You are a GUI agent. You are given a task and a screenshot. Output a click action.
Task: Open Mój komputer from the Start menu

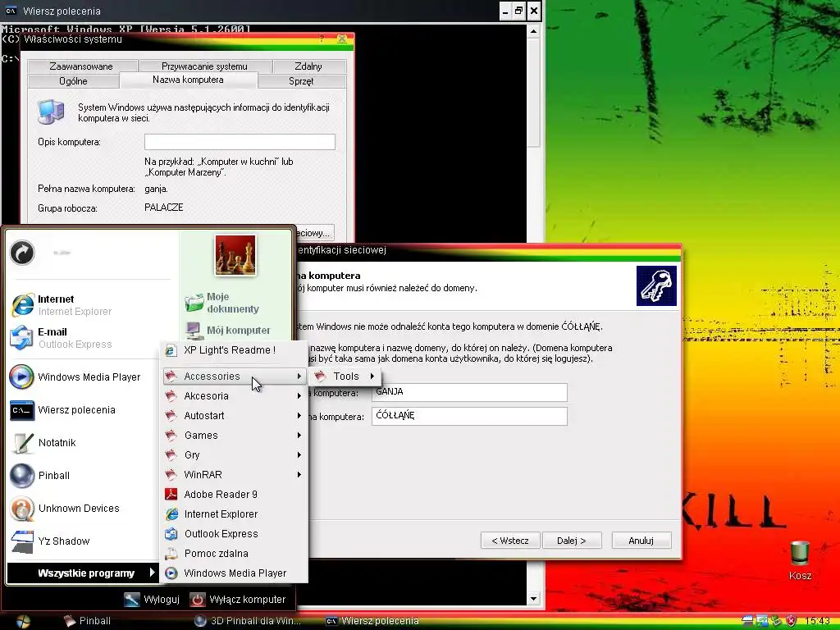(228, 331)
